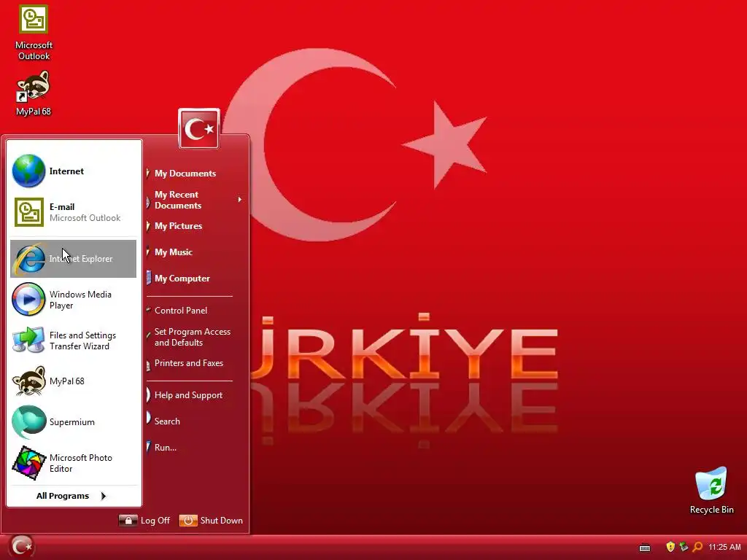Expand My Recent Documents submenu arrow
747x560 pixels.
click(x=239, y=200)
